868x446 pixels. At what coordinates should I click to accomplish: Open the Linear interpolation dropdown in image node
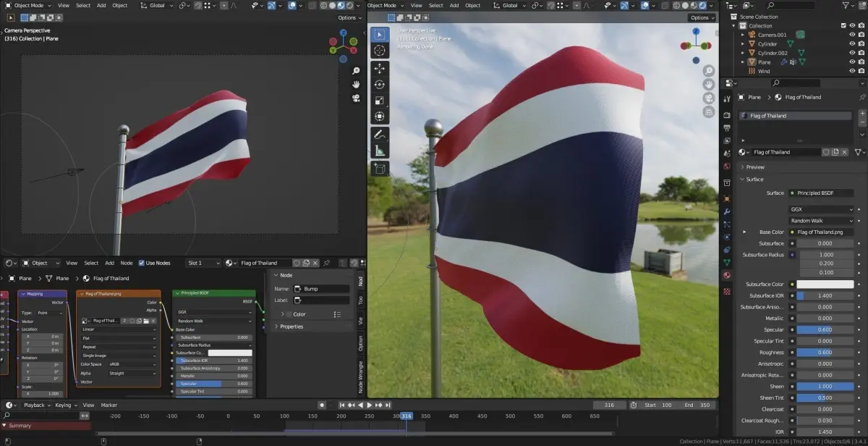(x=119, y=329)
